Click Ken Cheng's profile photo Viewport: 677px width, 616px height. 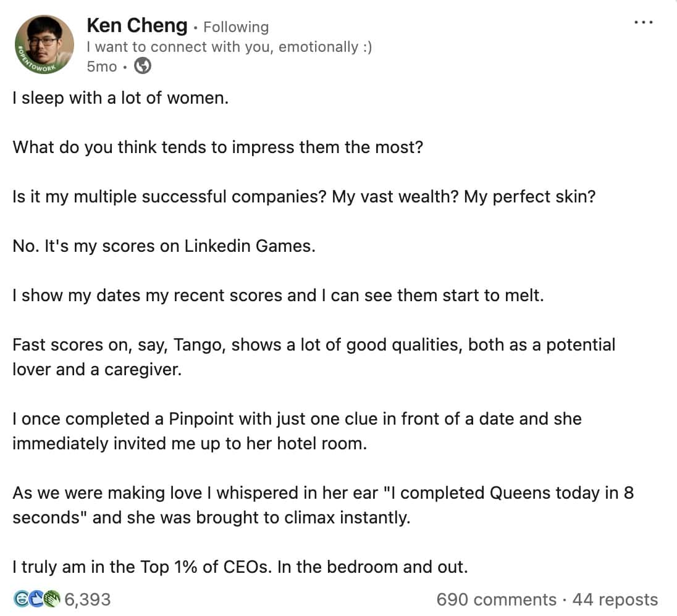tap(43, 43)
